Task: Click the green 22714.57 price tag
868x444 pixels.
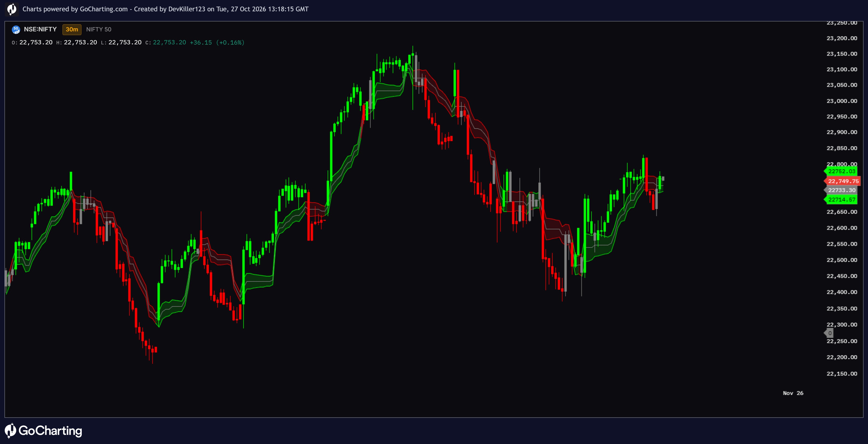Action: (x=841, y=200)
